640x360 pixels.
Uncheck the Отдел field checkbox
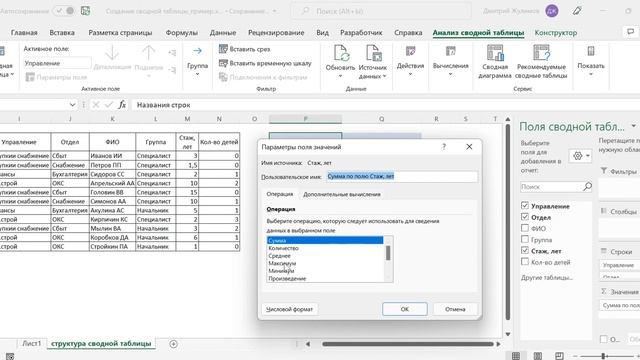pos(525,216)
